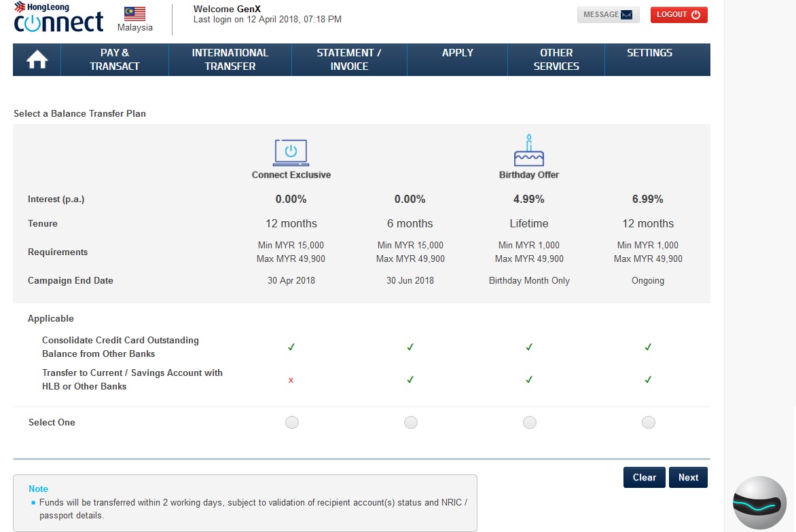Click the Hong Leong Connect logo

58,18
